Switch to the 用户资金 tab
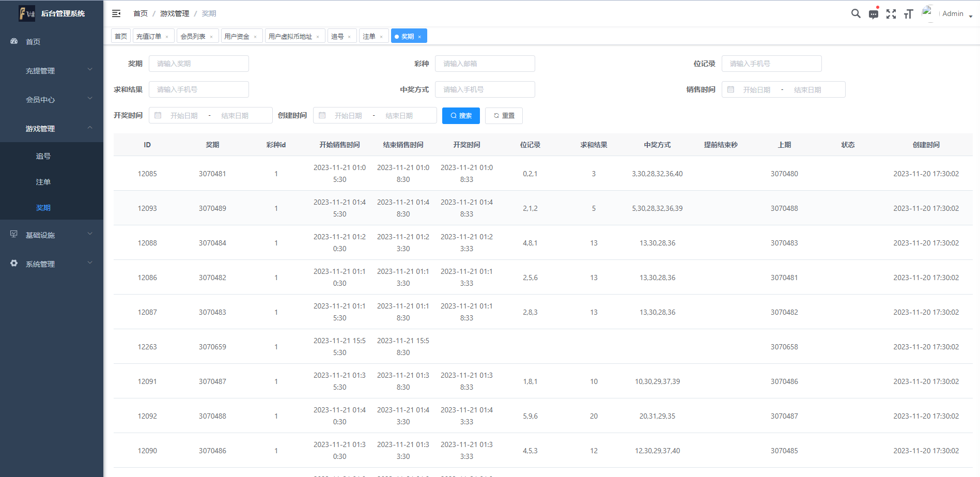This screenshot has height=477, width=980. [x=237, y=36]
